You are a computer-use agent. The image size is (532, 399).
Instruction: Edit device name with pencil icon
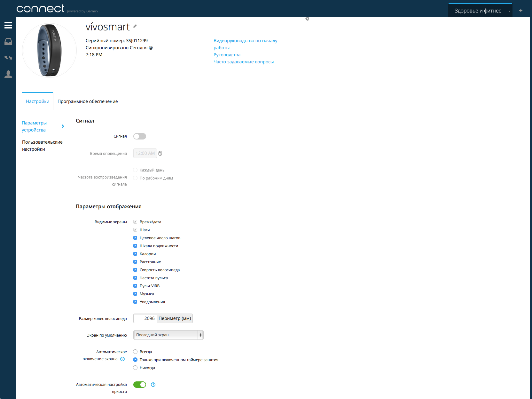point(135,26)
